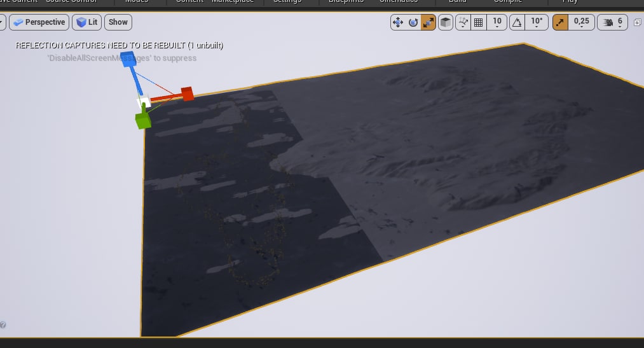
Task: Toggle scale snapping icon
Action: (x=560, y=22)
